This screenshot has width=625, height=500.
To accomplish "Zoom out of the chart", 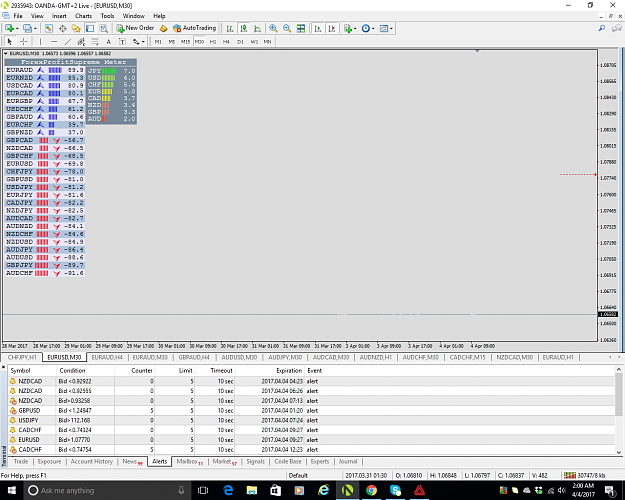I will (x=287, y=28).
